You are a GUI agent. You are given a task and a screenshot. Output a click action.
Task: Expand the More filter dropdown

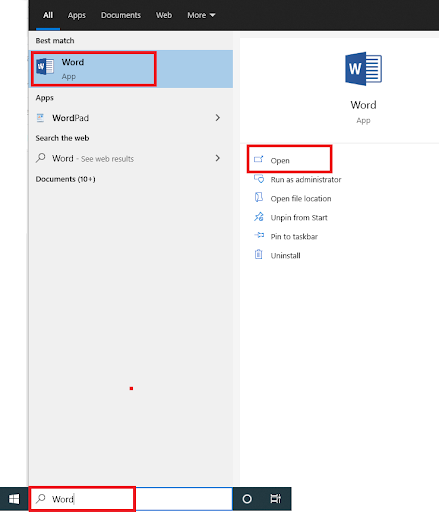(x=201, y=15)
